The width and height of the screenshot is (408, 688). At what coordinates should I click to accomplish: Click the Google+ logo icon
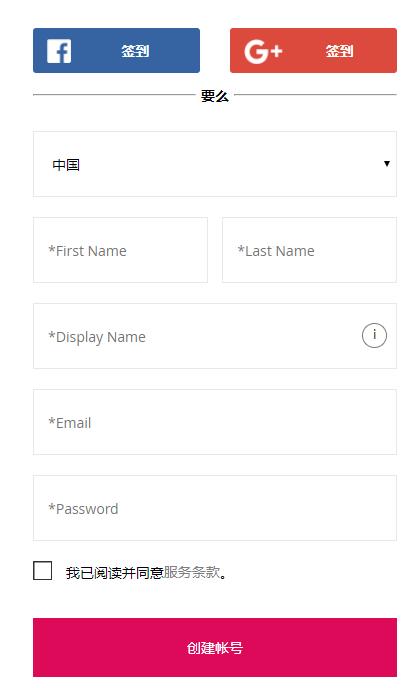(263, 51)
